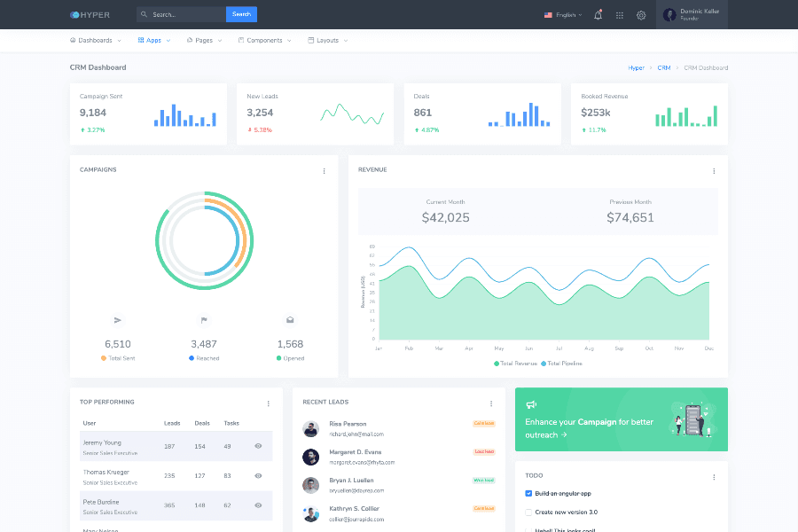Expand the Layouts navigation dropdown

[325, 40]
